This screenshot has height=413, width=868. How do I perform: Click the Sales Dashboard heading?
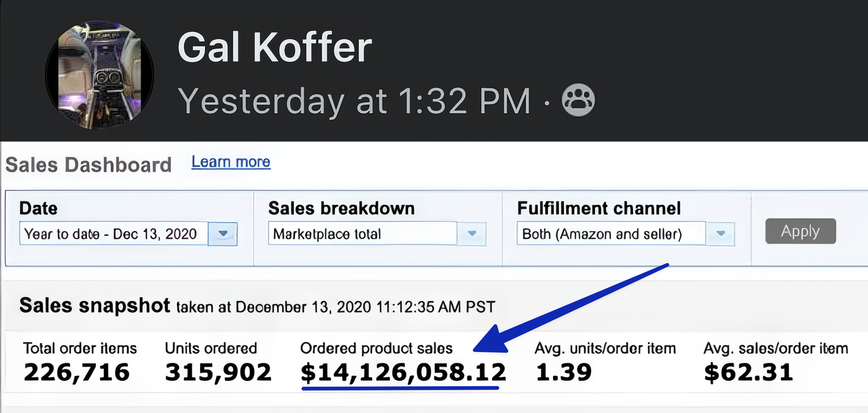[89, 165]
